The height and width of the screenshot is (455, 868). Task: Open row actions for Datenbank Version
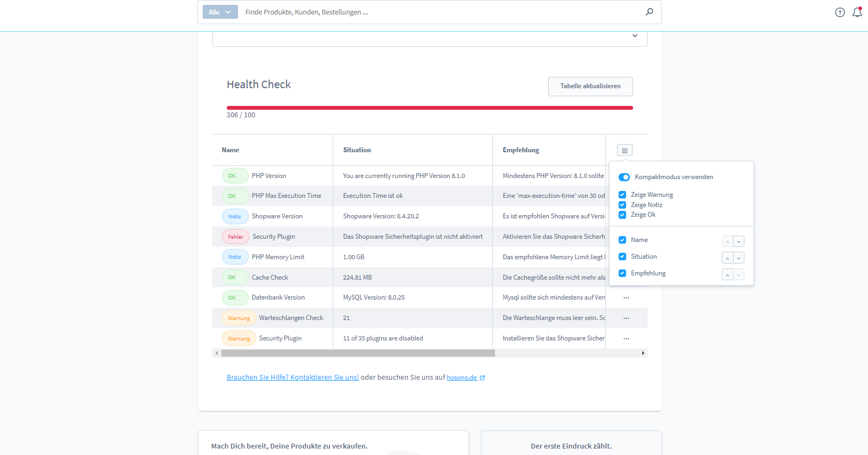pos(626,297)
